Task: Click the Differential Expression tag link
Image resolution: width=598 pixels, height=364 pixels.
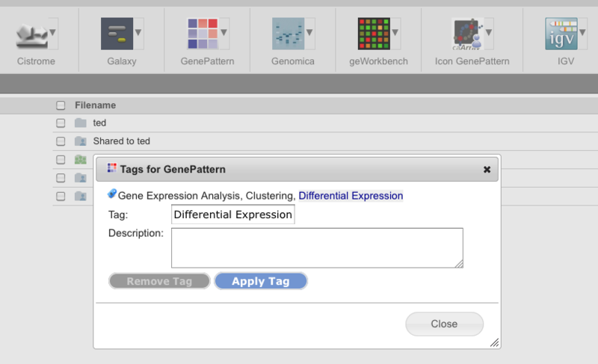Action: [351, 196]
